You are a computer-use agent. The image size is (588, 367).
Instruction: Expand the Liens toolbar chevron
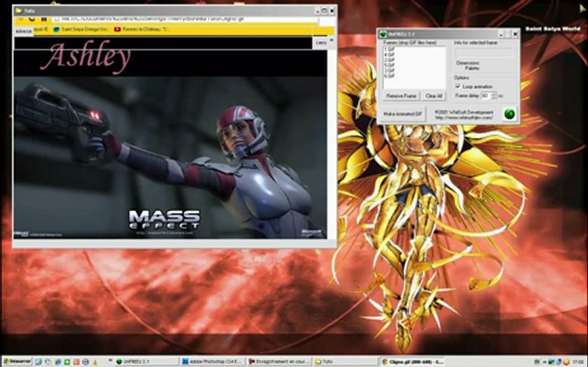pos(331,40)
